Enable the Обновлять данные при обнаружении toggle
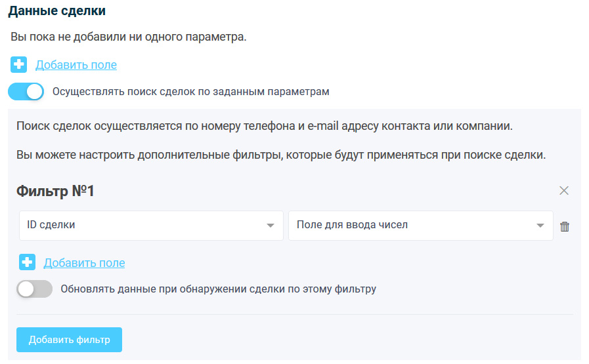This screenshot has width=589, height=364. coord(34,289)
